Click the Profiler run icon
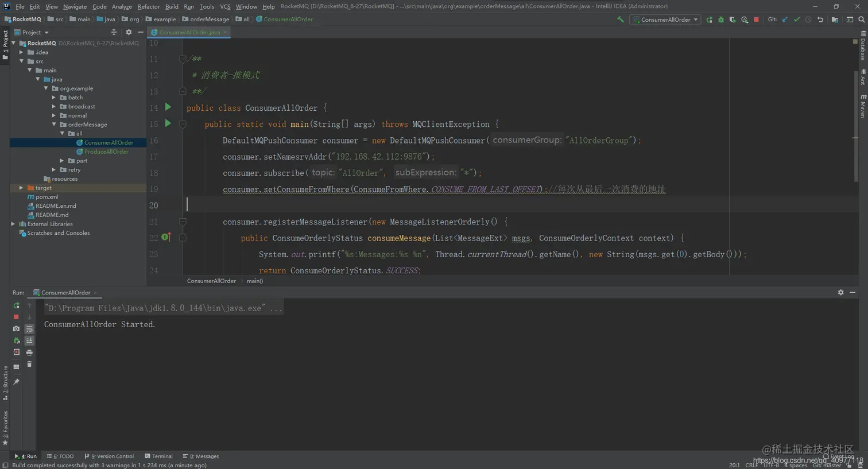The image size is (868, 469). pyautogui.click(x=745, y=20)
